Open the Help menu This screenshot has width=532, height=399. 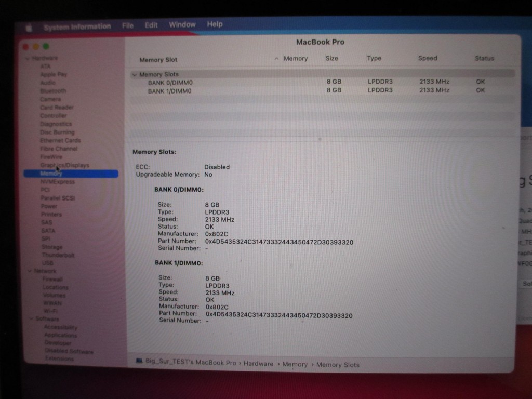(215, 24)
